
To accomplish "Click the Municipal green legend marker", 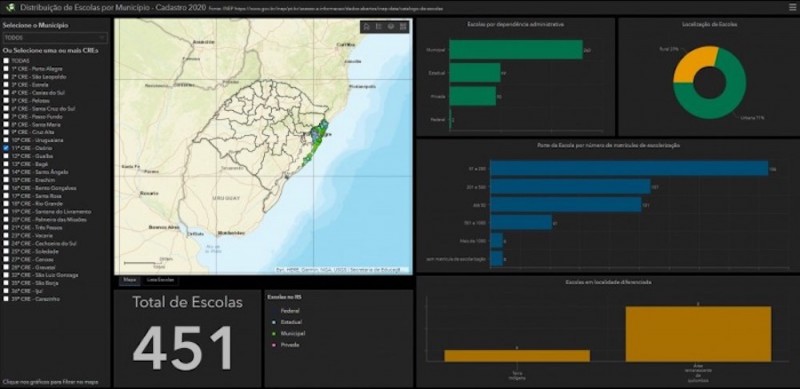I will 274,333.
